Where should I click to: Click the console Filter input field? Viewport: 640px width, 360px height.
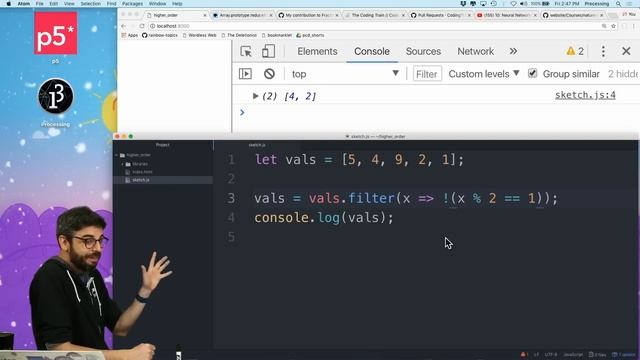[427, 74]
